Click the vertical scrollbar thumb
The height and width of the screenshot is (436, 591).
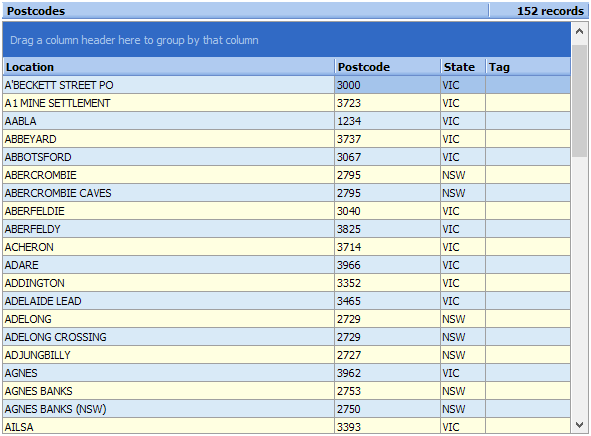click(580, 101)
